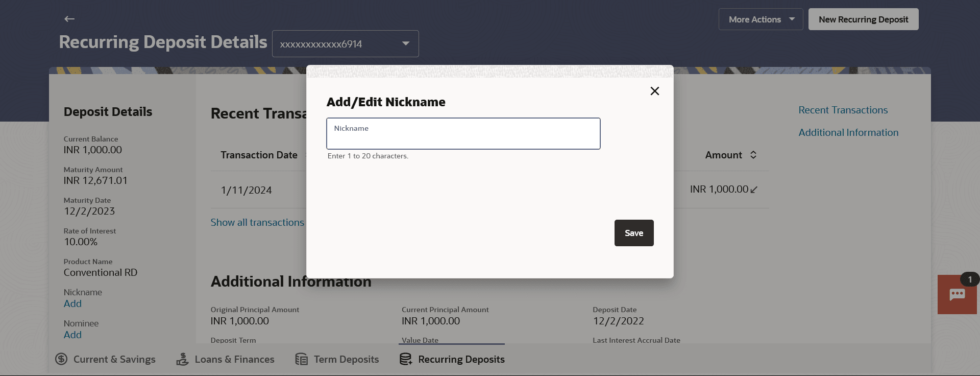Click New Recurring Deposit button
The image size is (980, 376).
[x=864, y=19]
